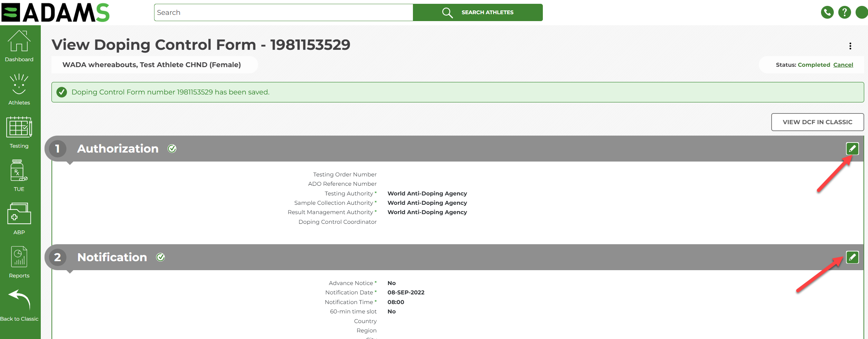Click the Notification completed checkmark icon
Screen dimensions: 868x339
160,257
